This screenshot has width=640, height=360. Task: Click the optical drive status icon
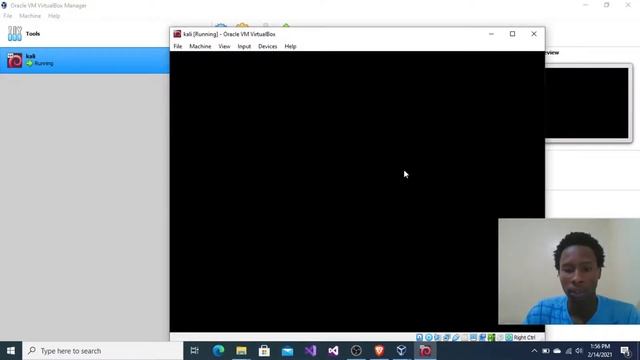click(429, 338)
